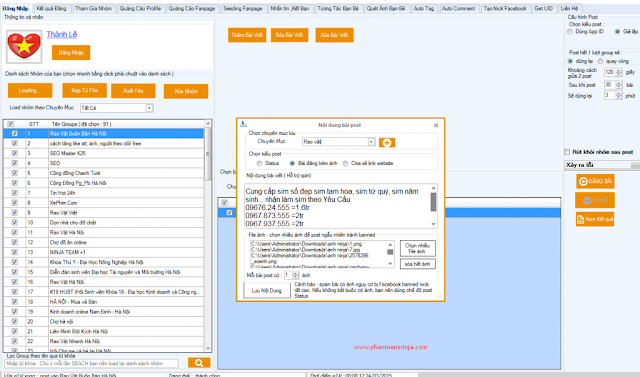Uncheck the SEO Master K25 group checkbox
Viewport: 640px width, 377px height.
pos(15,153)
